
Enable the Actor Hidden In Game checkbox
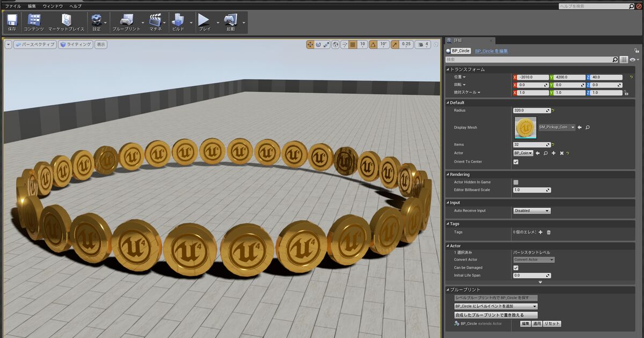[516, 182]
